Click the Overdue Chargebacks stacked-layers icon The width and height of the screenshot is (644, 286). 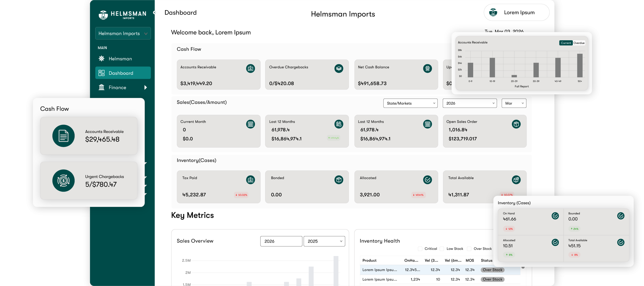[339, 68]
